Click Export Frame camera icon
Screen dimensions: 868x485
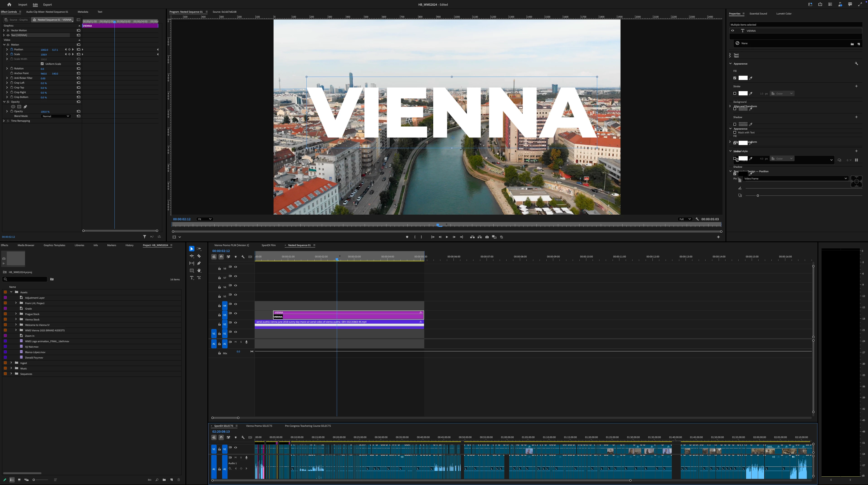point(487,237)
